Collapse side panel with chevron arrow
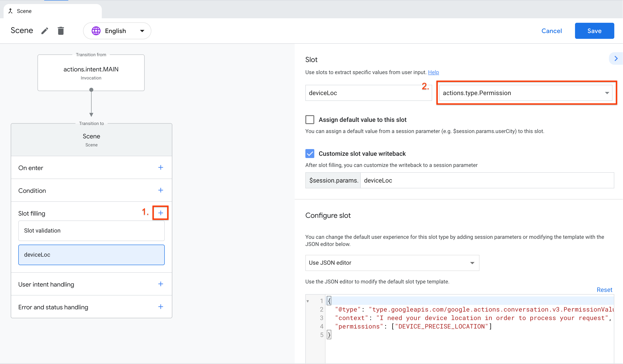 click(x=616, y=58)
